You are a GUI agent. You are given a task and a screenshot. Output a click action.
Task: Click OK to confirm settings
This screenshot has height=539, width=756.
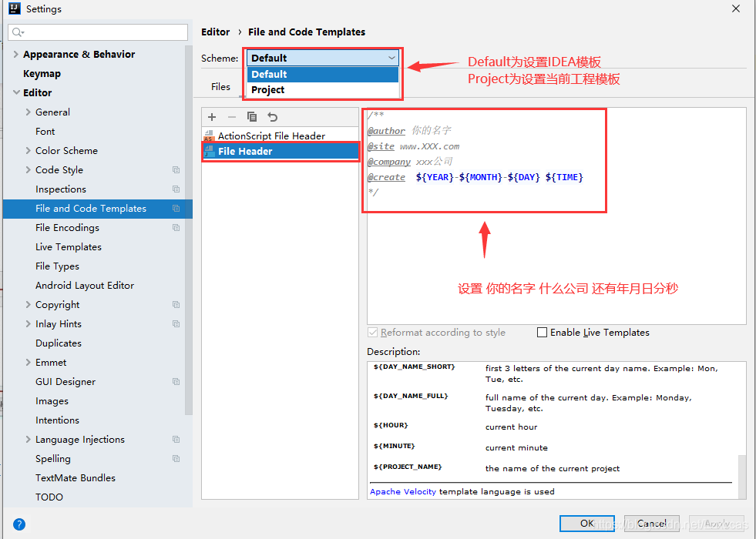coord(586,523)
